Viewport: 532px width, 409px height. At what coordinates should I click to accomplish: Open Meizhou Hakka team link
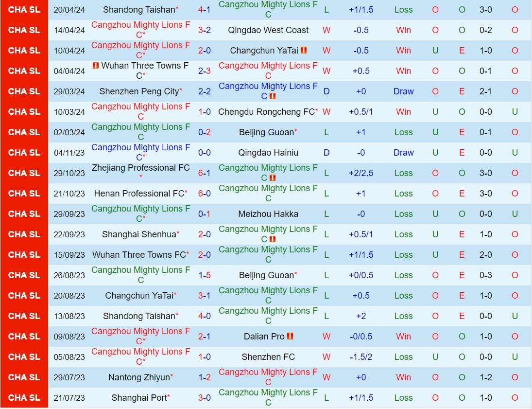(268, 213)
